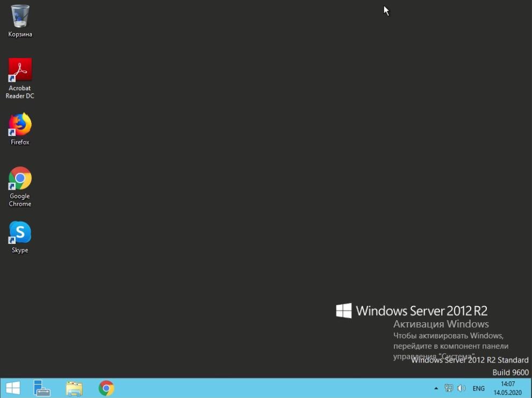532x398 pixels.
Task: Open File Explorer from the taskbar
Action: click(x=74, y=388)
